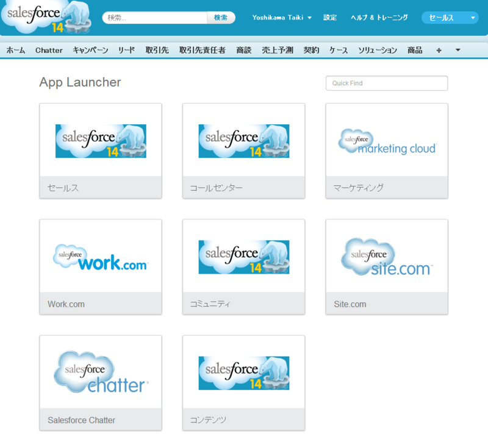
Task: Click the App Launcher heading
Action: pos(80,82)
